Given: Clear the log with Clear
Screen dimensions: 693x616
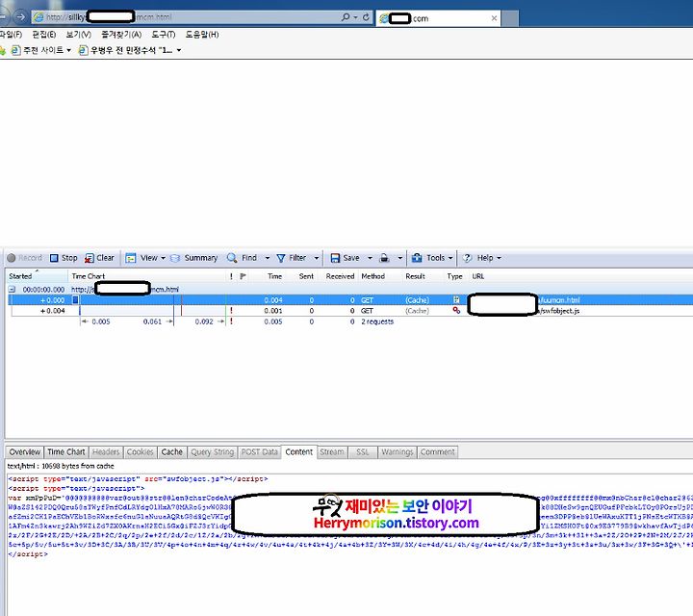Looking at the screenshot, I should pos(99,258).
